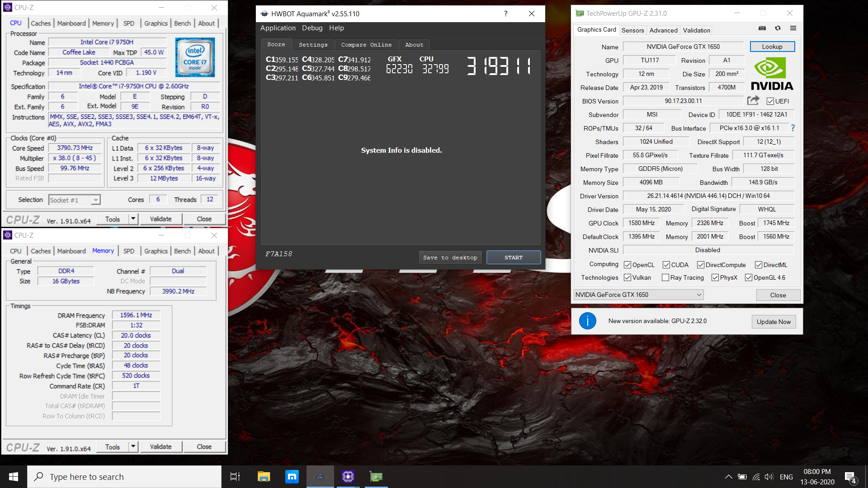Toggle the OpenGL 4.6 checkbox
The width and height of the screenshot is (868, 488).
pyautogui.click(x=749, y=277)
